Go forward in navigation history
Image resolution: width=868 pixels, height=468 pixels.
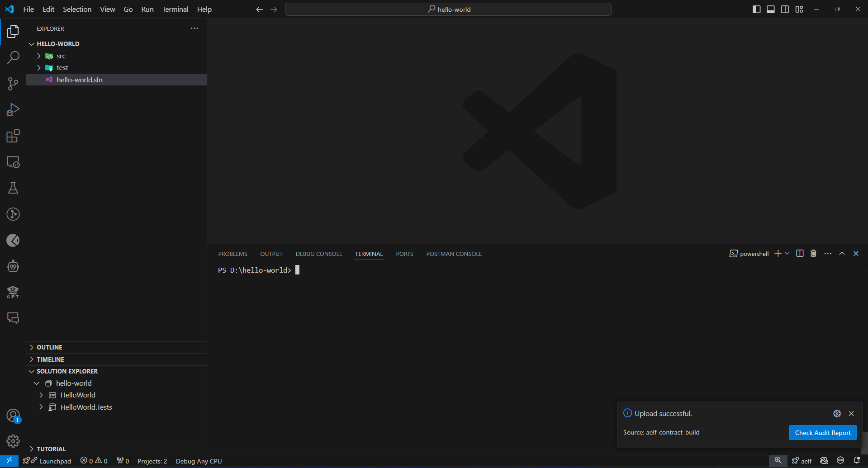(274, 9)
